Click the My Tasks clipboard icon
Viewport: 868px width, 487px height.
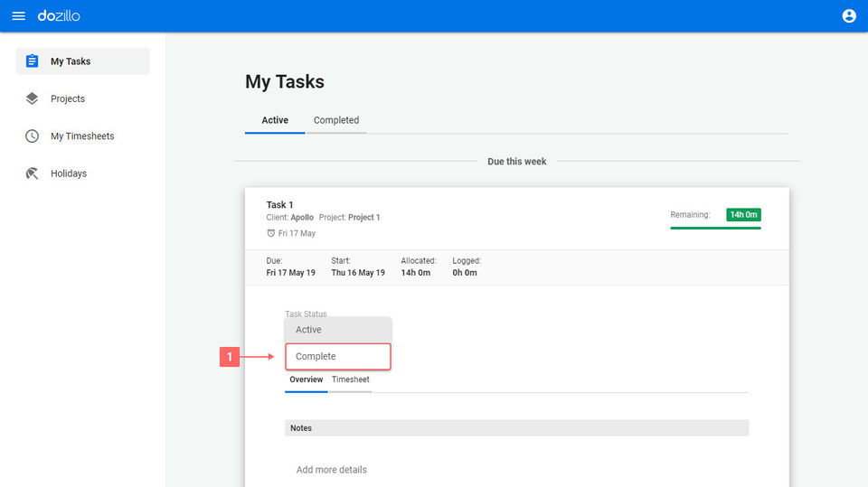(33, 61)
